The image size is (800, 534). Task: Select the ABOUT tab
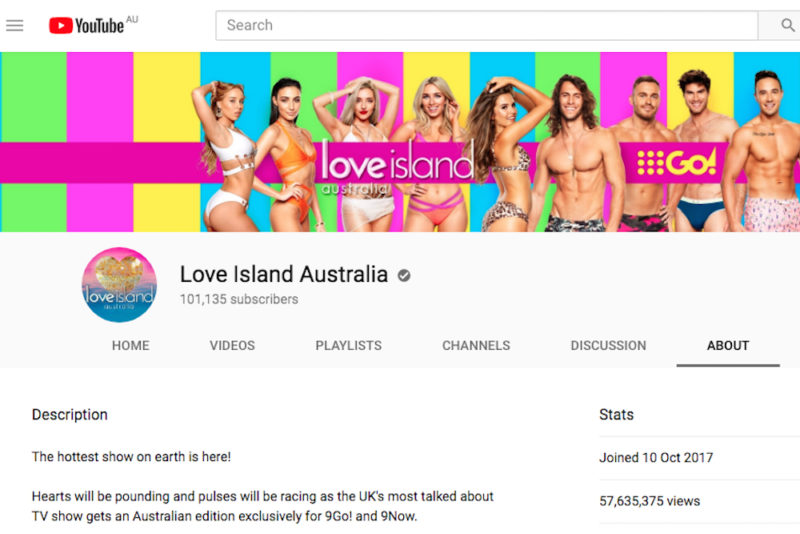(728, 345)
